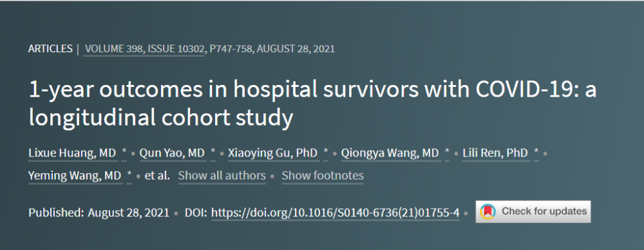
Task: Open author Lili Ren, PhD
Action: (x=495, y=153)
